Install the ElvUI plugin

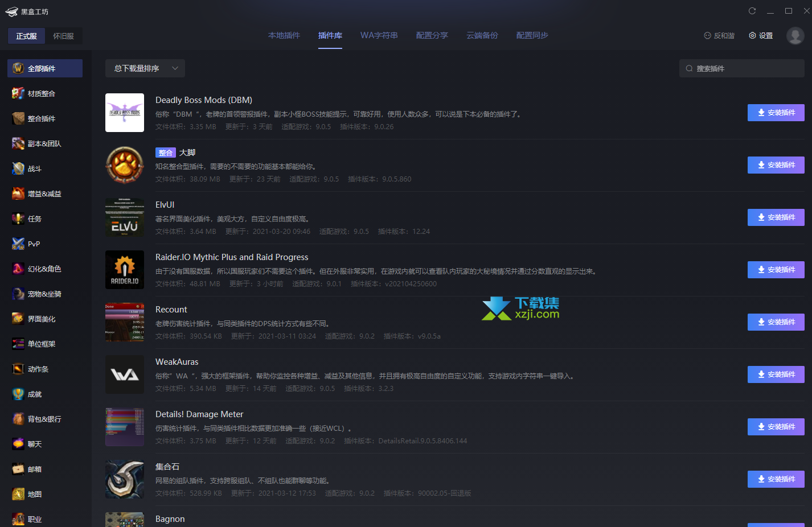coord(776,217)
